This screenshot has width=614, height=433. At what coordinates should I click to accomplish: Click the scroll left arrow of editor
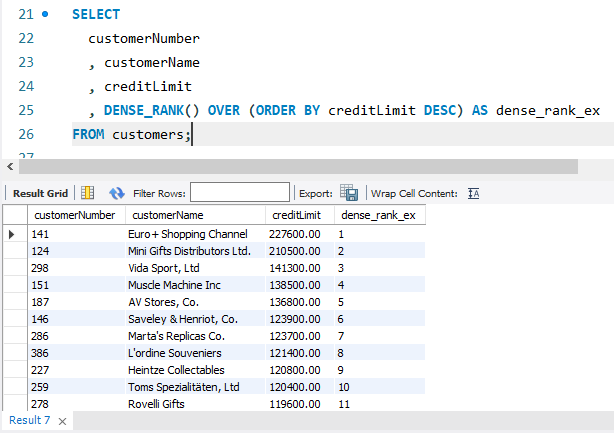[10, 166]
